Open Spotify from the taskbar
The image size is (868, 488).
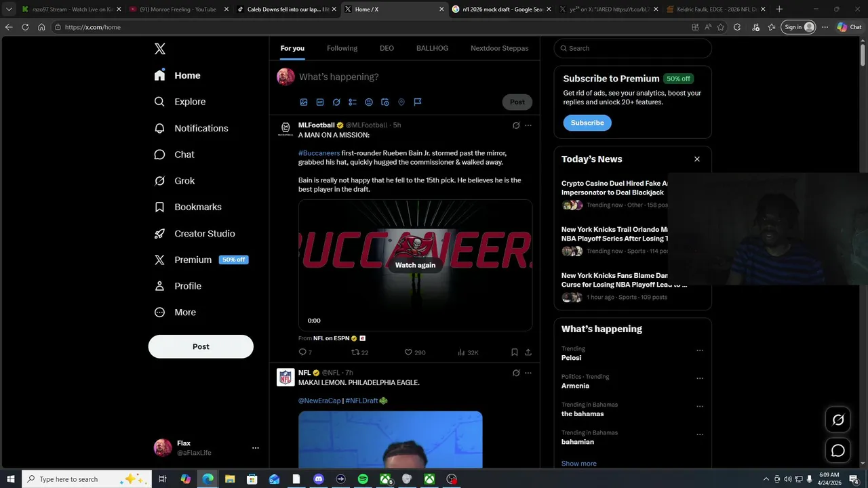click(x=363, y=479)
